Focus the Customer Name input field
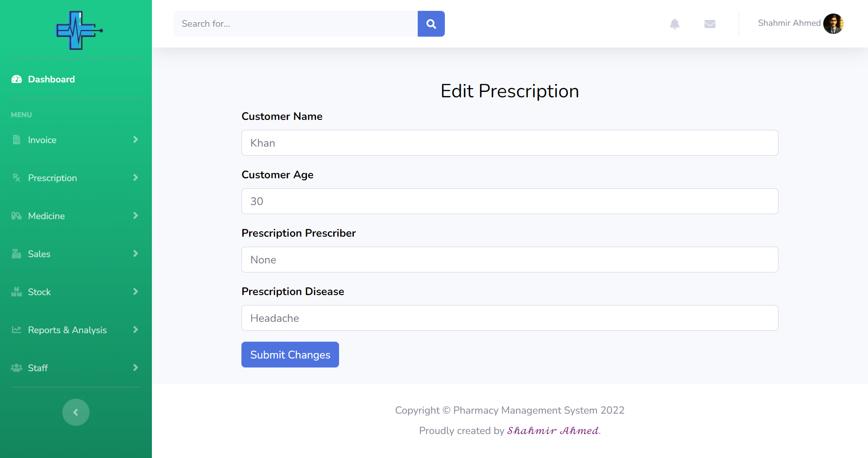The height and width of the screenshot is (458, 868). [x=509, y=143]
